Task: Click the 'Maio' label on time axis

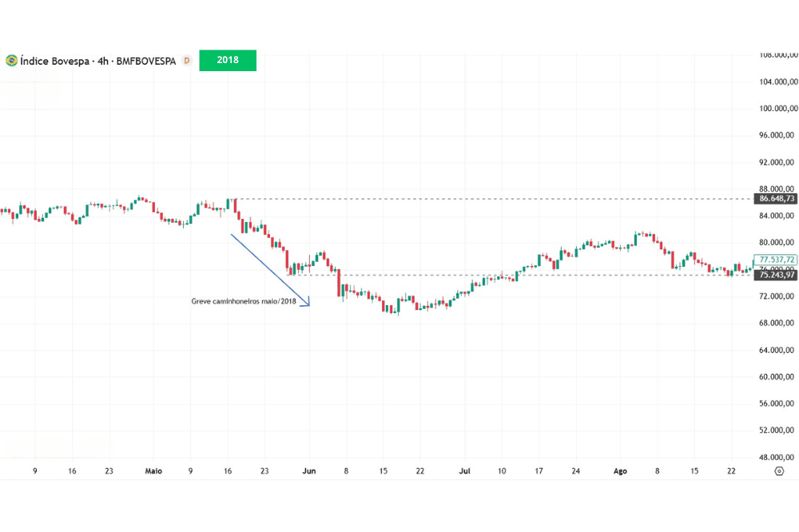Action: coord(153,471)
